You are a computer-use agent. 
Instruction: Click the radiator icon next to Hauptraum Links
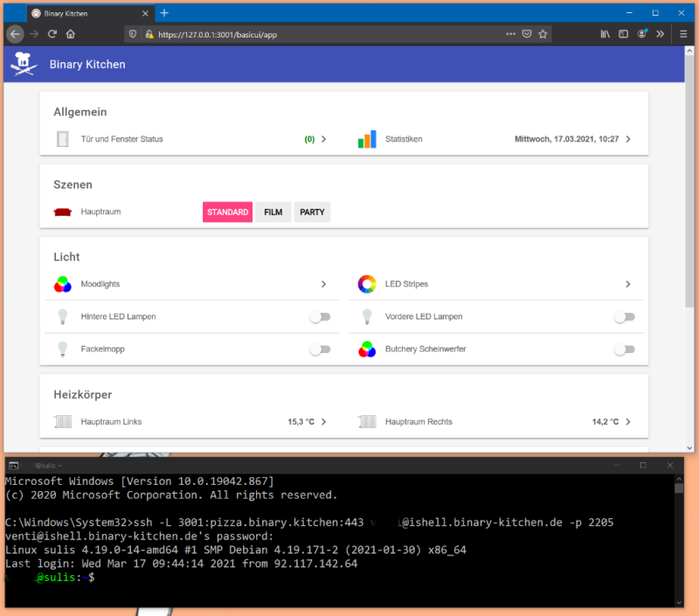coord(62,421)
